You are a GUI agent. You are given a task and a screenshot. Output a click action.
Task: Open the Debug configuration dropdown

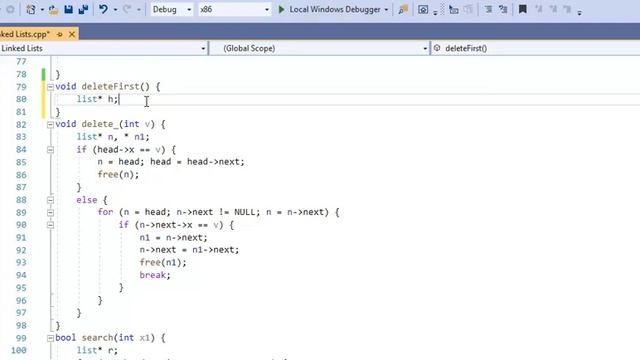click(x=172, y=9)
